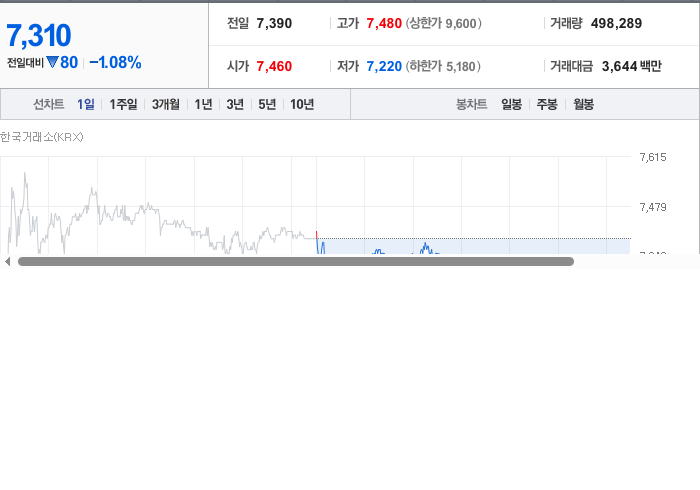Click the 7,615 chart axis label
The height and width of the screenshot is (490, 700).
coord(653,157)
